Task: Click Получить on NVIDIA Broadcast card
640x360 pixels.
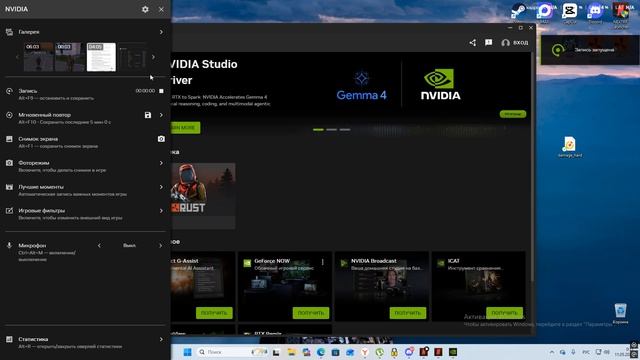Action: click(408, 313)
